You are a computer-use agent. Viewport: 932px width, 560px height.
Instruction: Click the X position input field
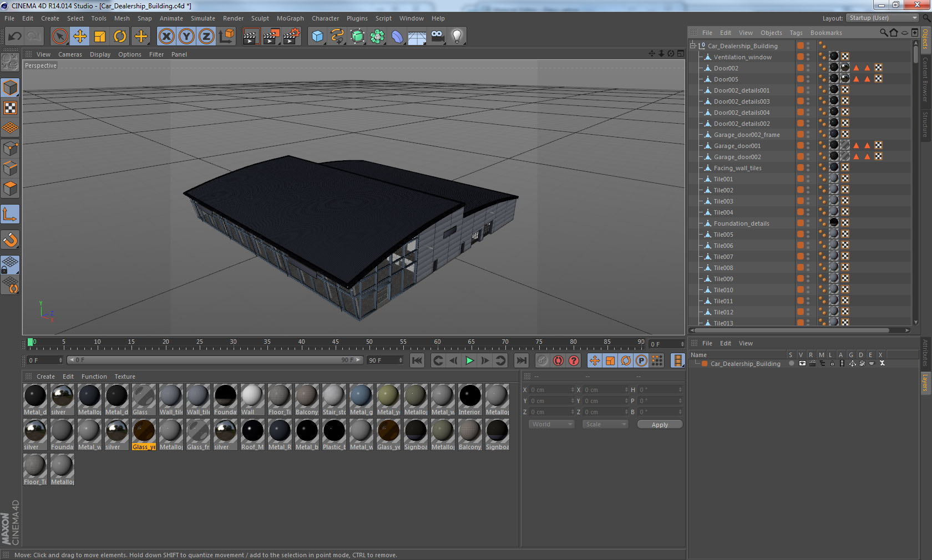point(552,390)
